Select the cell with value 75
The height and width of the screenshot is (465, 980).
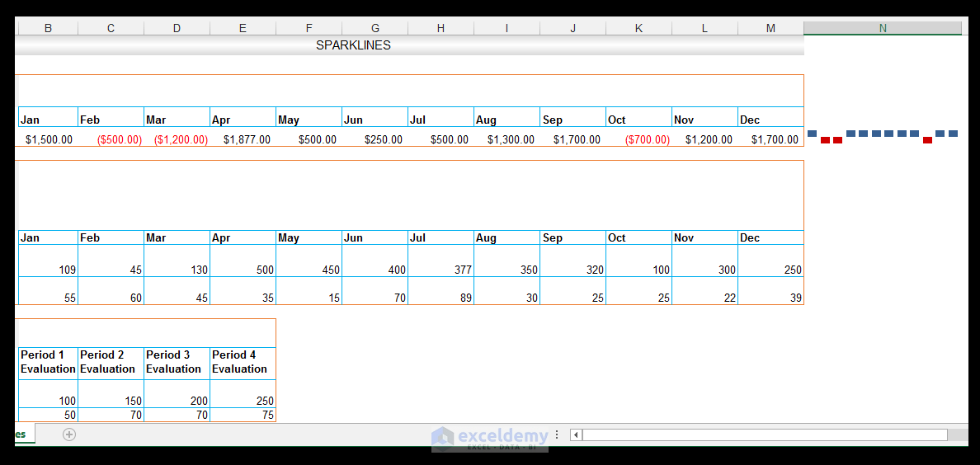(243, 415)
